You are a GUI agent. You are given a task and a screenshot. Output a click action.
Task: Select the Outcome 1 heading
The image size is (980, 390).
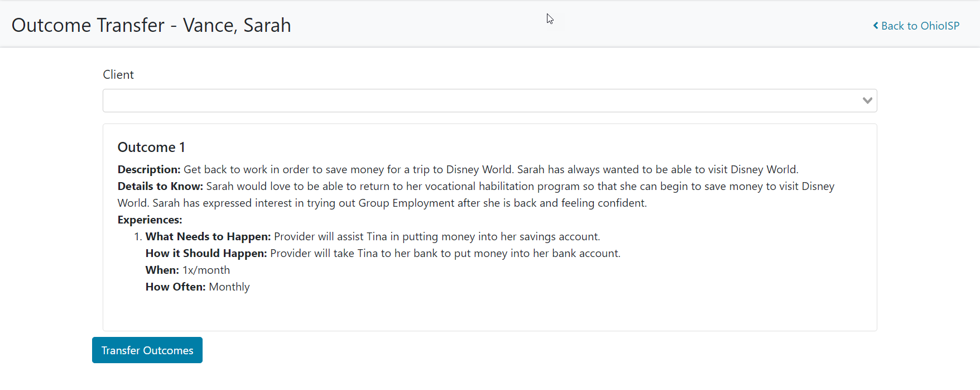pos(151,147)
